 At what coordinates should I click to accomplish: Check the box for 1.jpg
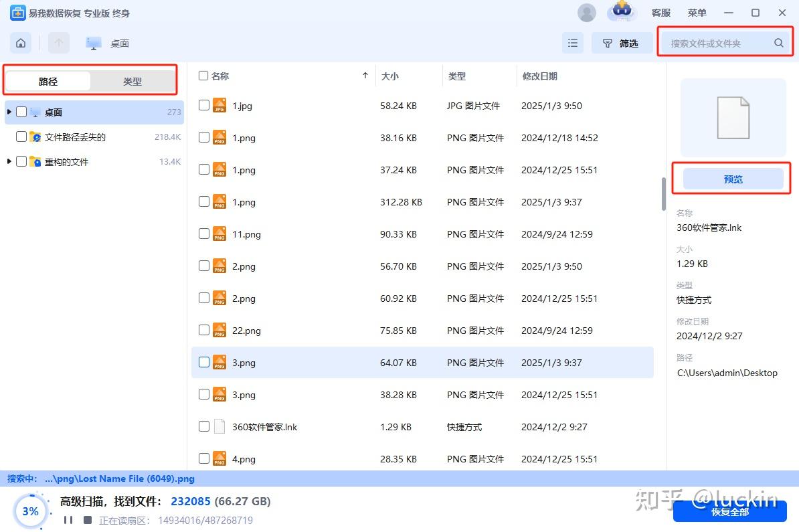[204, 105]
